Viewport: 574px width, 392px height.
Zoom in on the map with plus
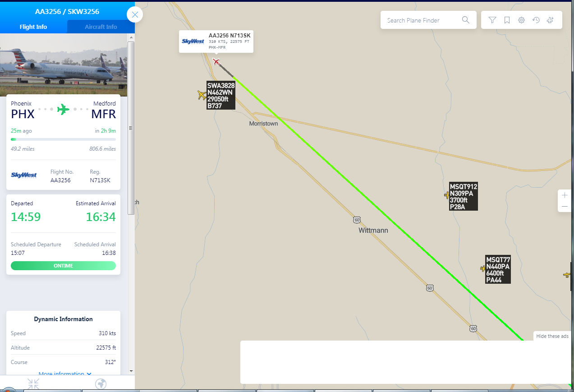pyautogui.click(x=565, y=195)
